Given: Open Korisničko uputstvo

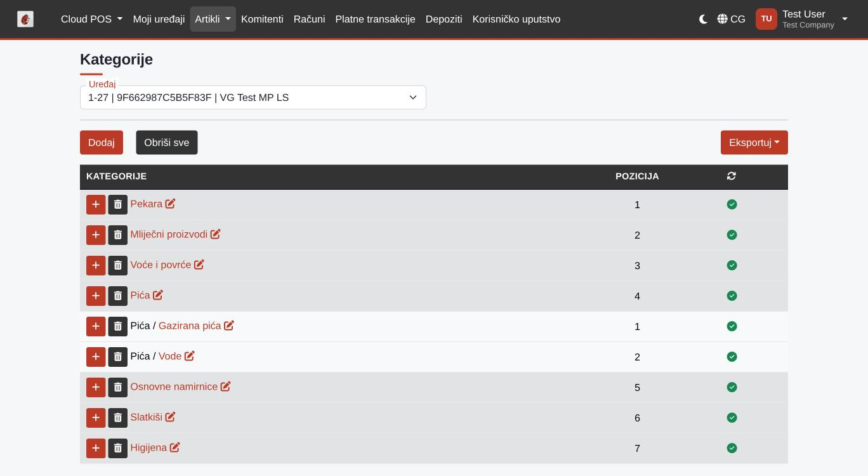Looking at the screenshot, I should click(516, 19).
